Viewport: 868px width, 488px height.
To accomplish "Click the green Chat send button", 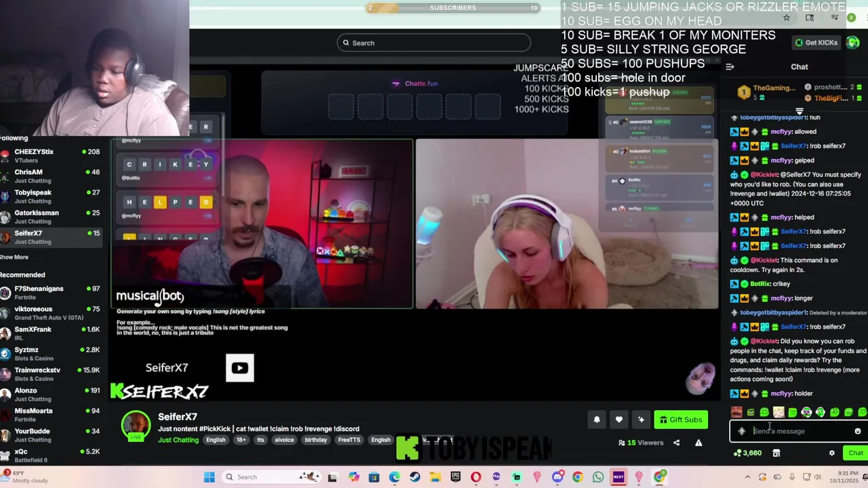I will click(855, 453).
